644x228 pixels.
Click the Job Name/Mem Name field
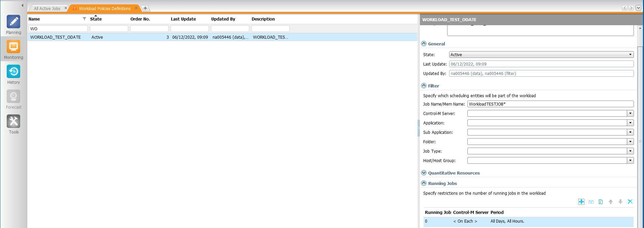point(550,104)
